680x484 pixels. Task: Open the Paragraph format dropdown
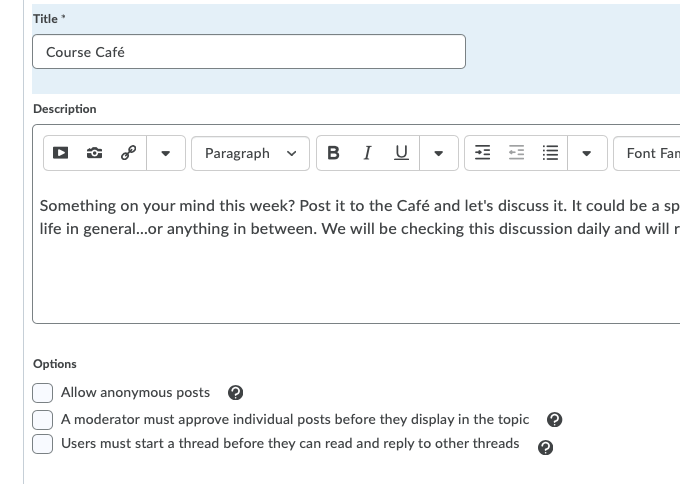(x=250, y=153)
